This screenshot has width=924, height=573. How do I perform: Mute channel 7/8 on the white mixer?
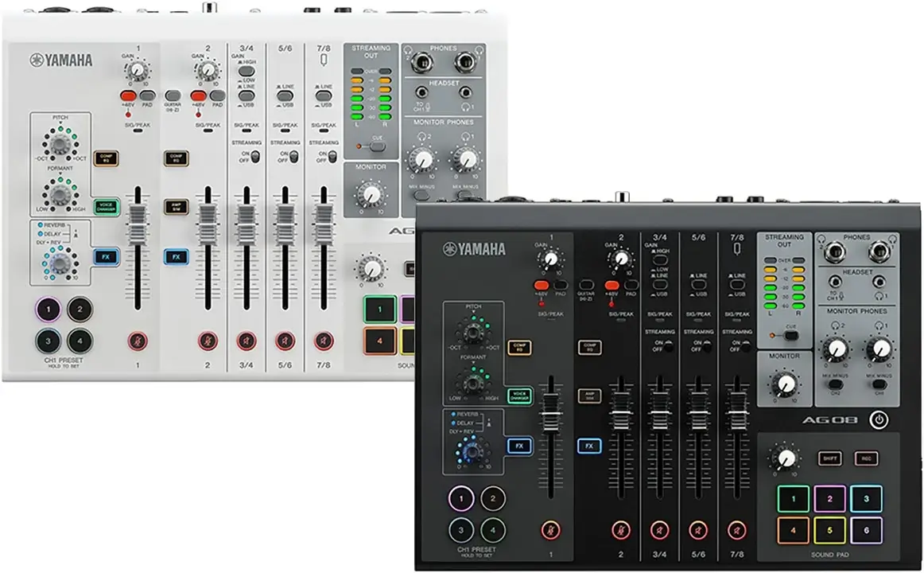coord(323,341)
